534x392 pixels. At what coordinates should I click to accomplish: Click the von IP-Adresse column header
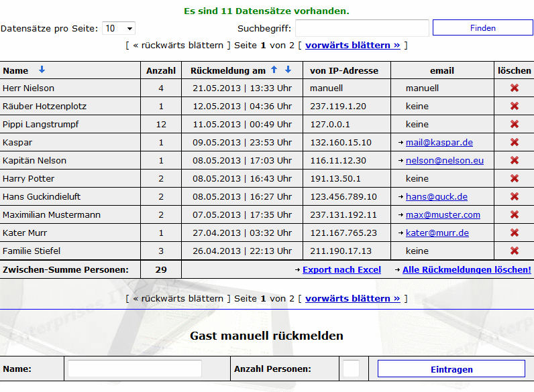344,70
